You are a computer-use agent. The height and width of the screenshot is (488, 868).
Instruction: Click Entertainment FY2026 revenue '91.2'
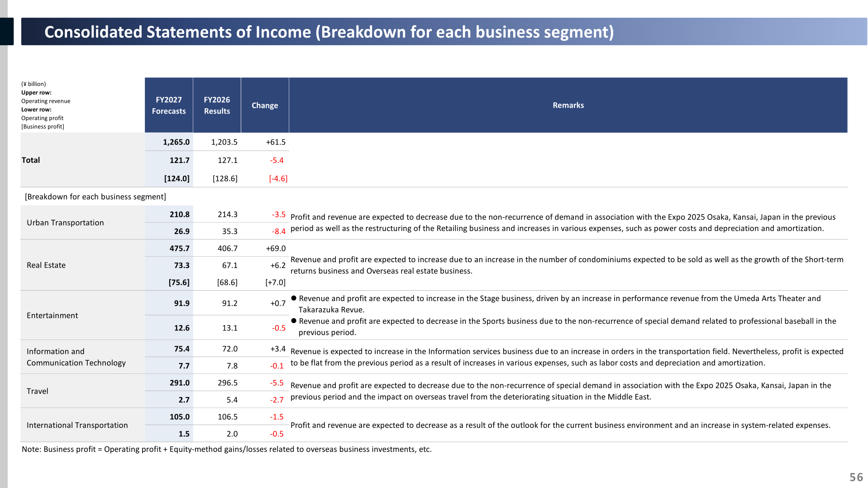230,303
